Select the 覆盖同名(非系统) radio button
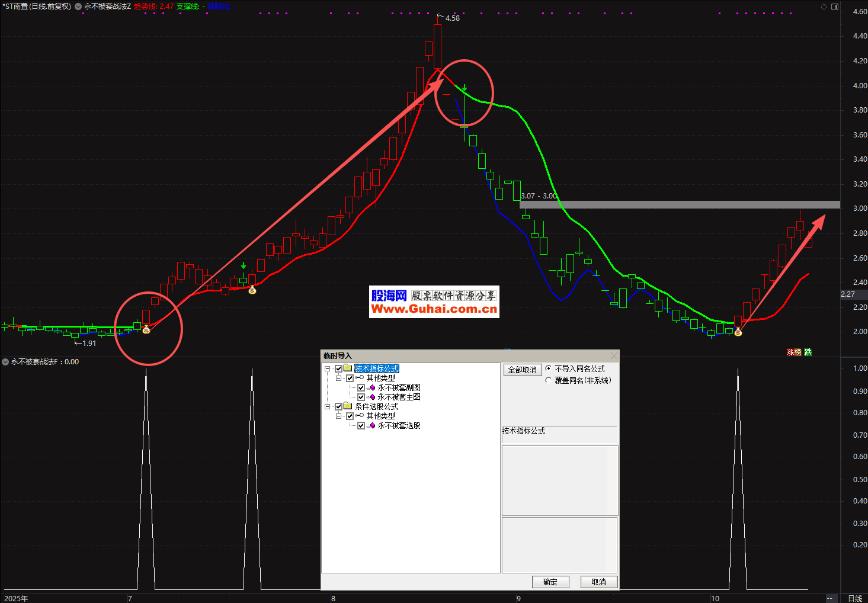This screenshot has width=868, height=603. [x=548, y=380]
